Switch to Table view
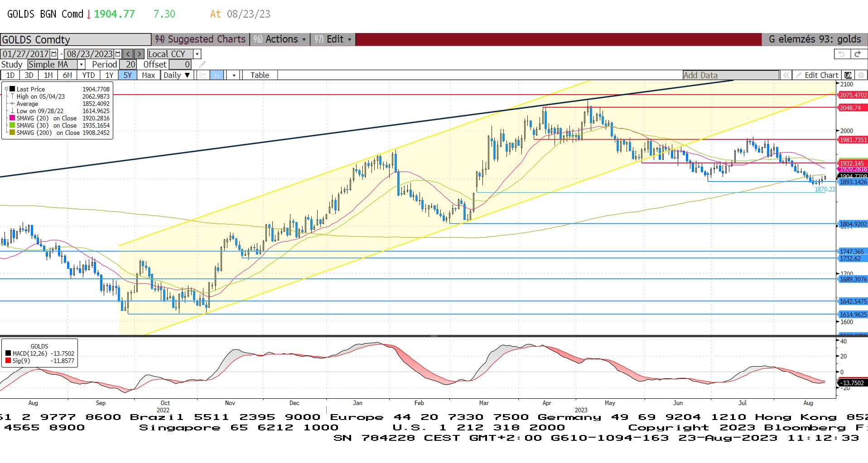 pyautogui.click(x=260, y=75)
